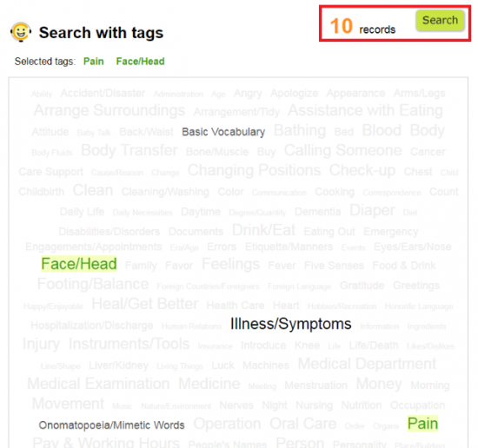Viewport: 478px width, 448px height.
Task: Click the faded Instruments/Tools tag
Action: pyautogui.click(x=129, y=344)
